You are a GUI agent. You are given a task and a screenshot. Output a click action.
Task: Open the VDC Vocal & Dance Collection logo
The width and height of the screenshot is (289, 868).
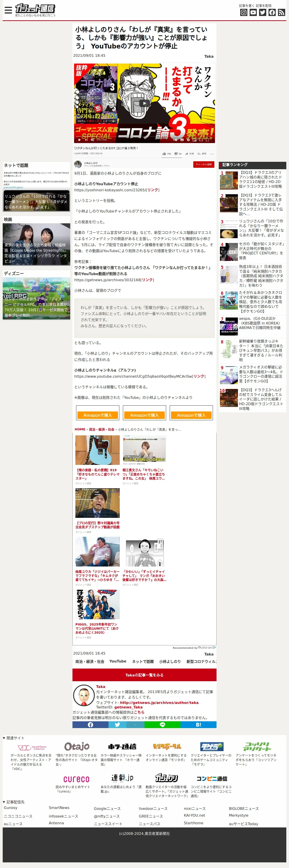tap(32, 748)
